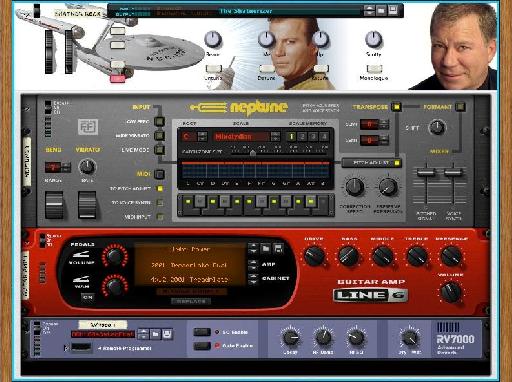
Task: Click the Pitched Signal mixer fader
Action: coord(426,172)
